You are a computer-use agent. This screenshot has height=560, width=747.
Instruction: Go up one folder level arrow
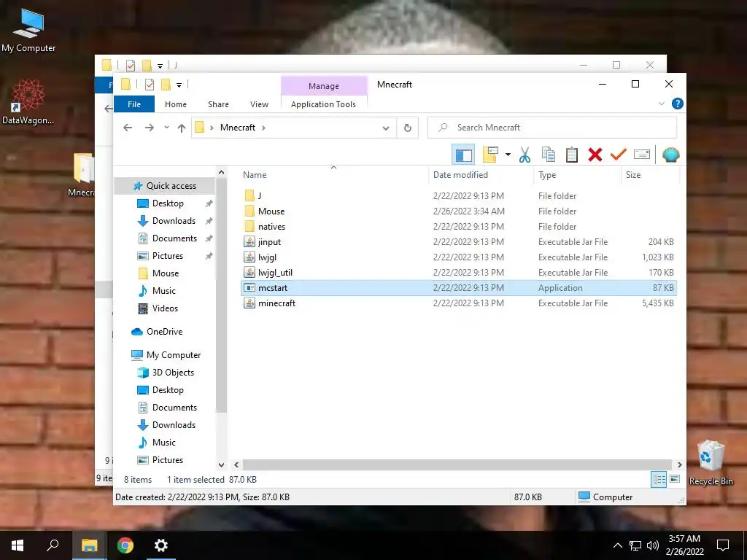(x=182, y=128)
